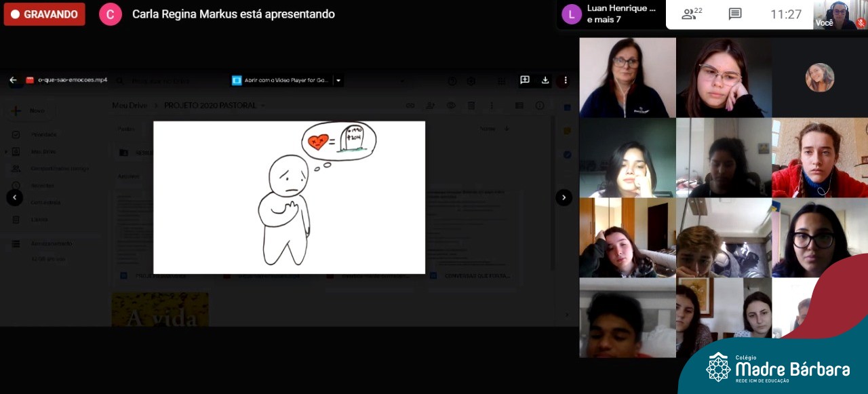Image resolution: width=868 pixels, height=394 pixels.
Task: Open the three-dot more options menu
Action: (x=566, y=80)
